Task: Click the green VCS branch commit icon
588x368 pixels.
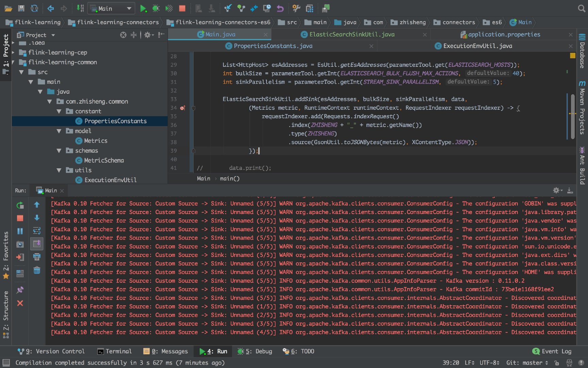Action: click(x=241, y=9)
